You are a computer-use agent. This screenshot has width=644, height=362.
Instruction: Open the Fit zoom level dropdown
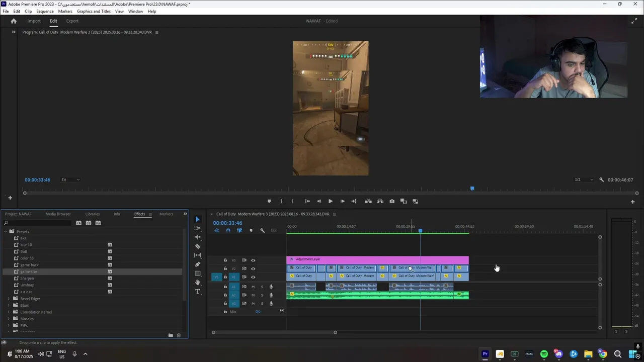pyautogui.click(x=70, y=179)
